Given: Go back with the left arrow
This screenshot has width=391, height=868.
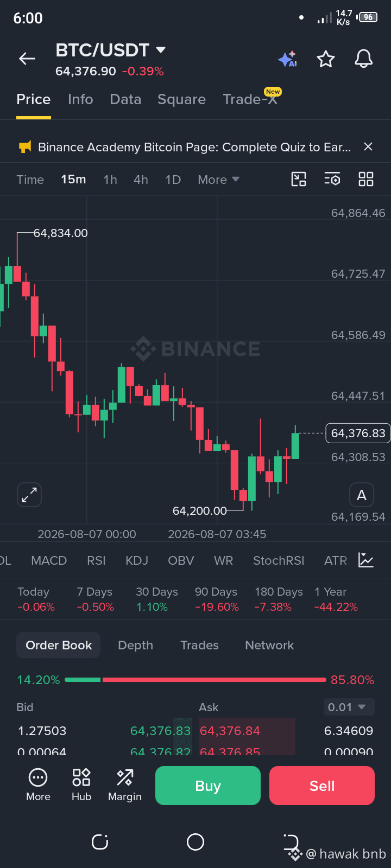Looking at the screenshot, I should click(27, 59).
